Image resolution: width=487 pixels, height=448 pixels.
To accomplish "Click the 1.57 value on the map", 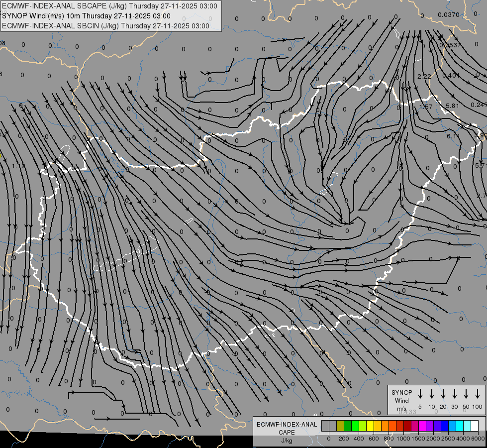I will pos(426,107).
